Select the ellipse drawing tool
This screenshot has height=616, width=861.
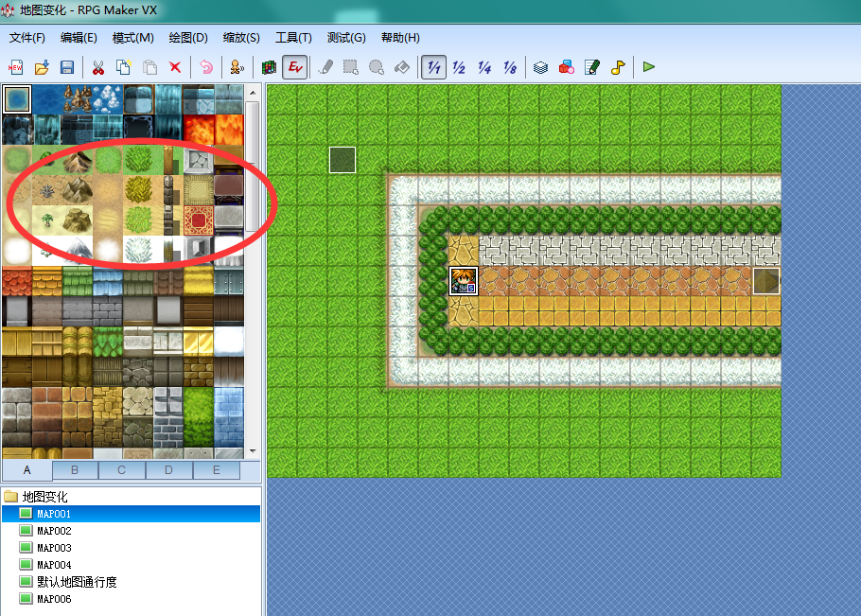377,67
